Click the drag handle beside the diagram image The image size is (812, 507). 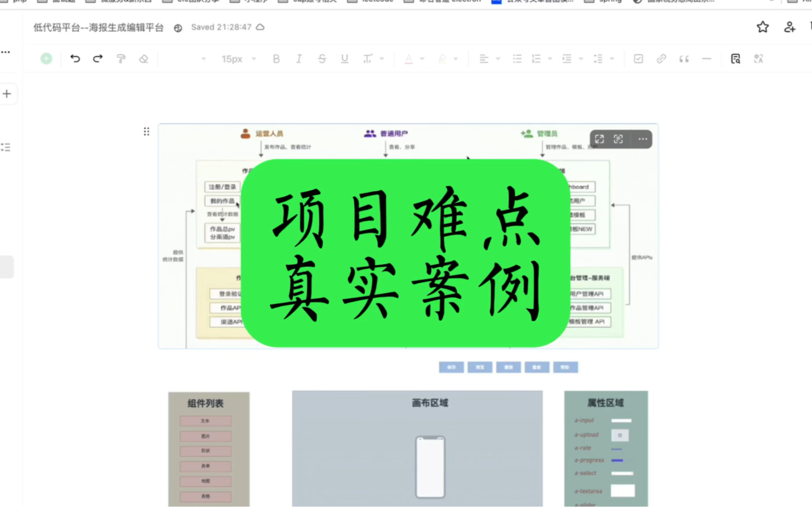tap(146, 132)
